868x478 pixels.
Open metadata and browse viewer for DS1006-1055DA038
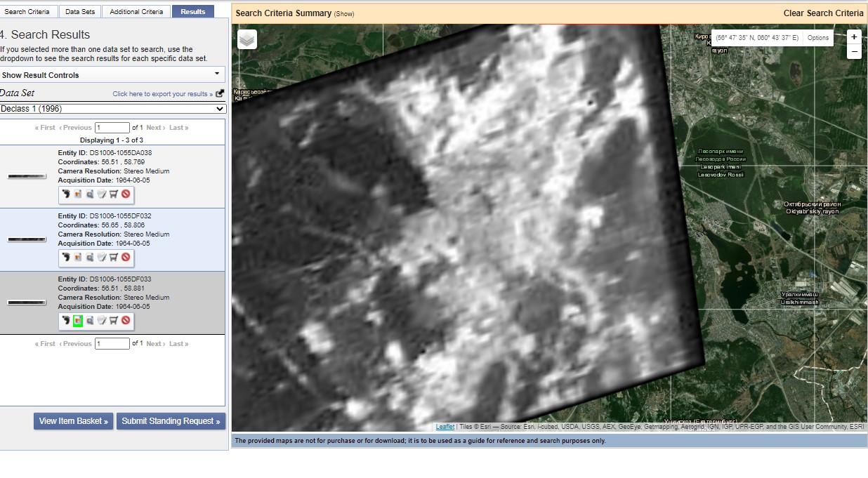(x=90, y=194)
